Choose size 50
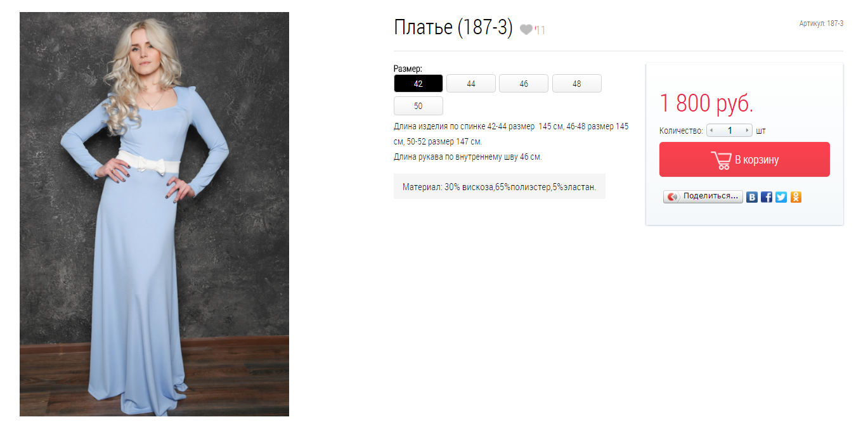 [x=418, y=106]
